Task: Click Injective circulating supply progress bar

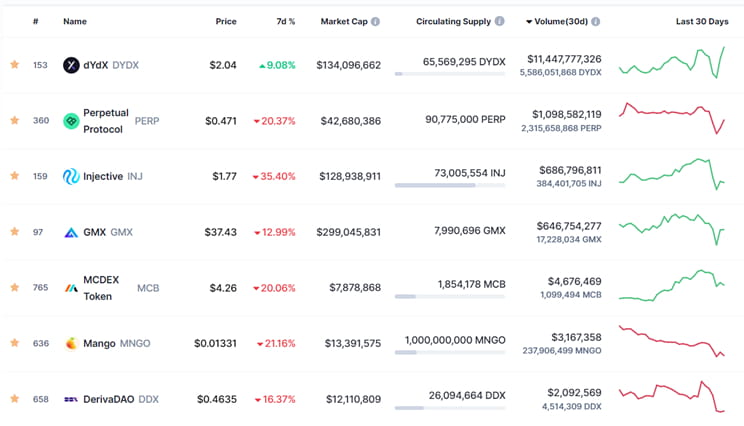Action: tap(450, 185)
